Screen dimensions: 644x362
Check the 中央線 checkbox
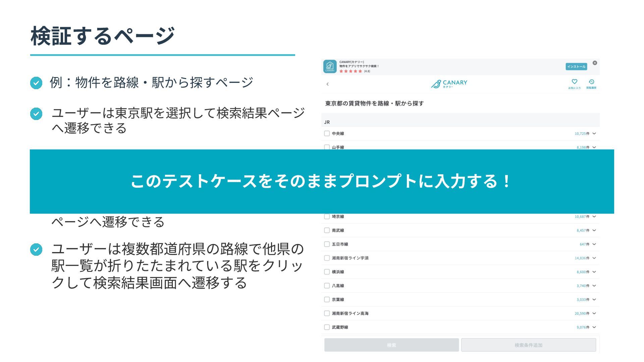(x=327, y=133)
